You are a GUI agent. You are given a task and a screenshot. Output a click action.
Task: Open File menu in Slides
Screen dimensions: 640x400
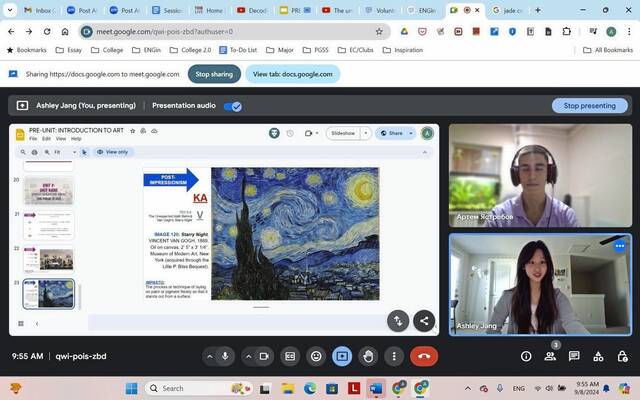(x=33, y=139)
